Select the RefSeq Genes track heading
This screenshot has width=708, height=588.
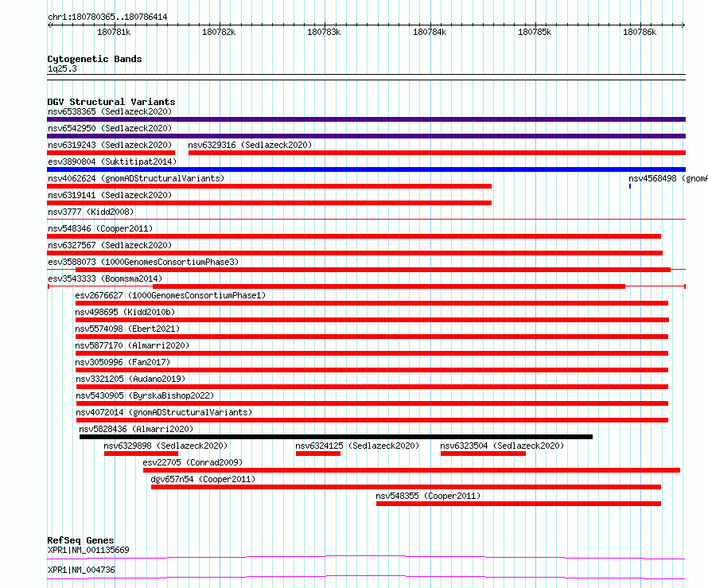(80, 540)
